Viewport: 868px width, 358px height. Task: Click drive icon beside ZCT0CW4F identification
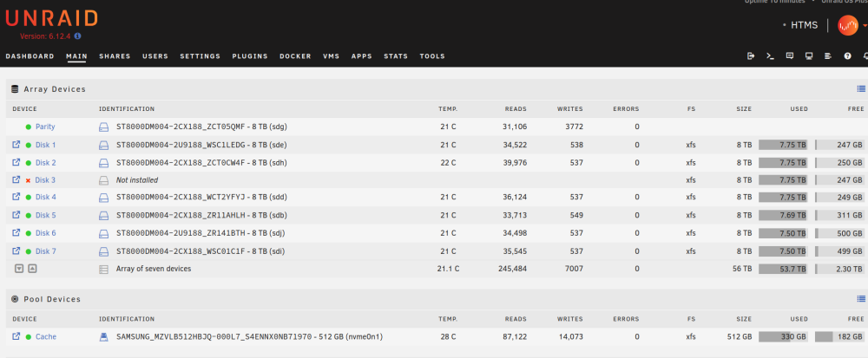(103, 163)
